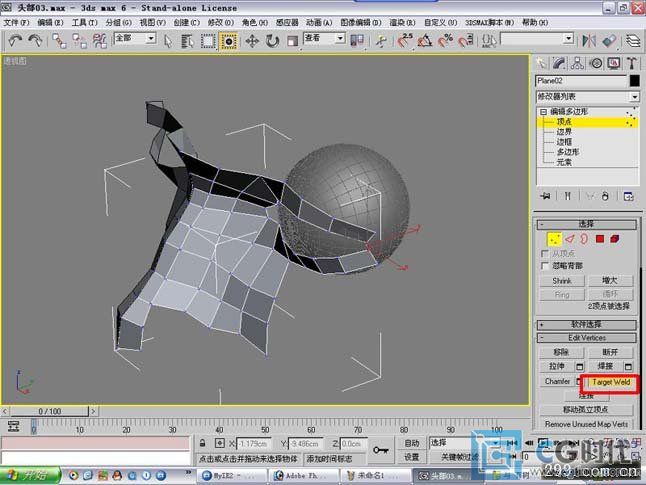
Task: Switch to the Utilities hammer tab
Action: (x=632, y=63)
